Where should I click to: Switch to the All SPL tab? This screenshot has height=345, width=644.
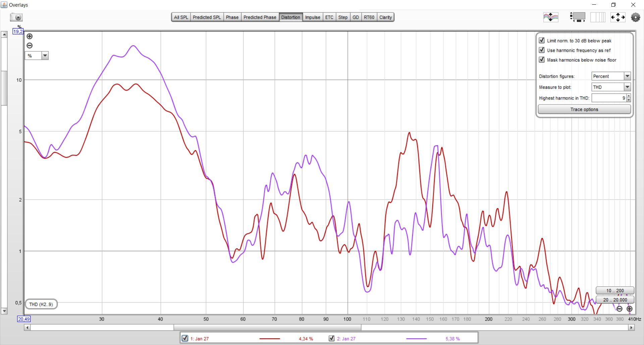pos(181,17)
